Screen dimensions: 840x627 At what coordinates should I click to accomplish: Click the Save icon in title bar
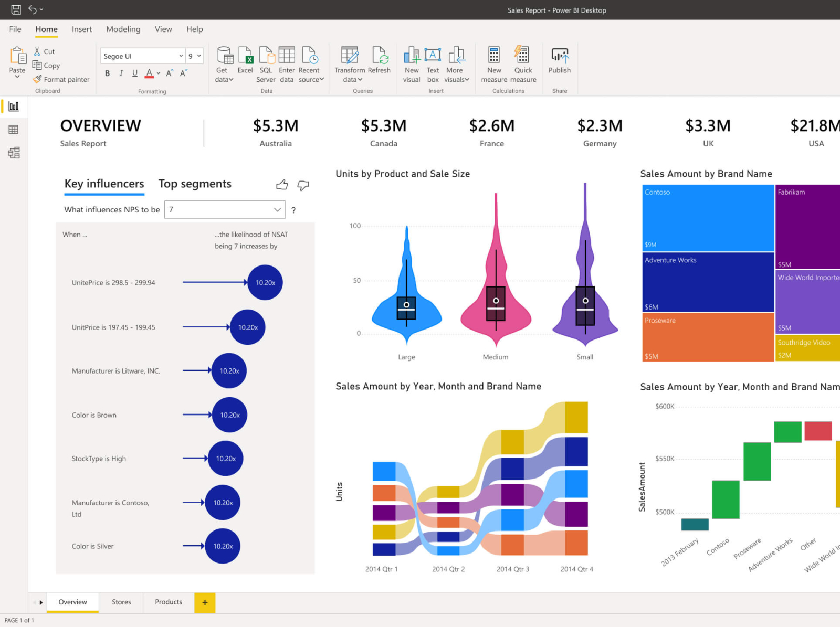point(16,9)
